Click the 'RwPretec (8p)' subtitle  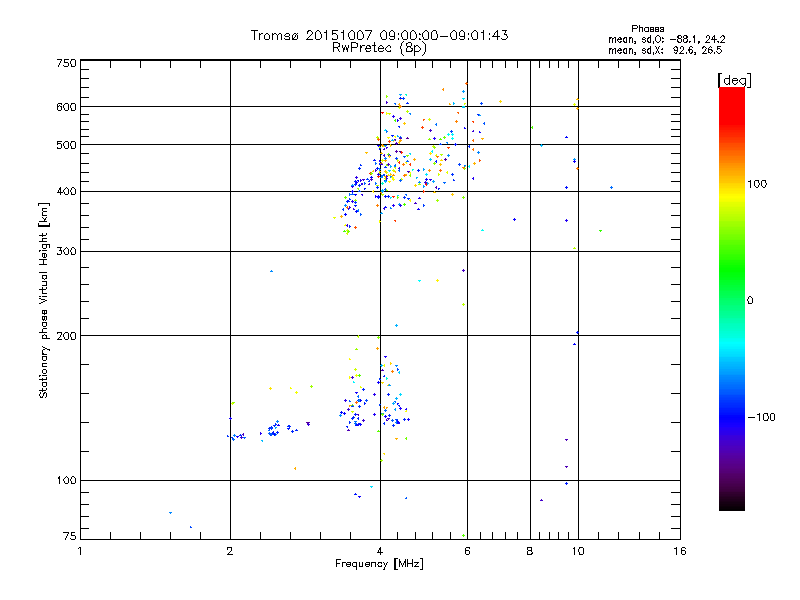pyautogui.click(x=379, y=48)
